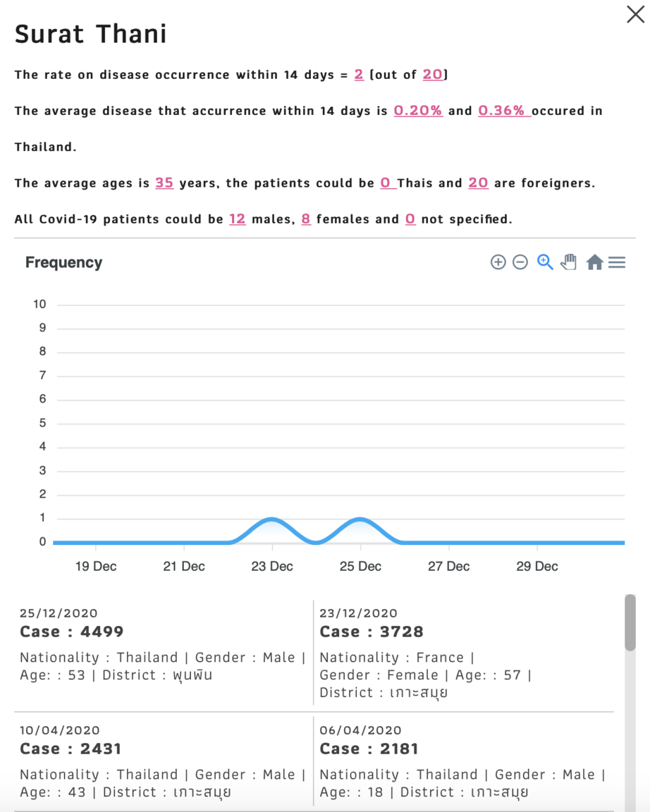This screenshot has width=650, height=812.
Task: Open the chart hamburger menu
Action: 617,262
